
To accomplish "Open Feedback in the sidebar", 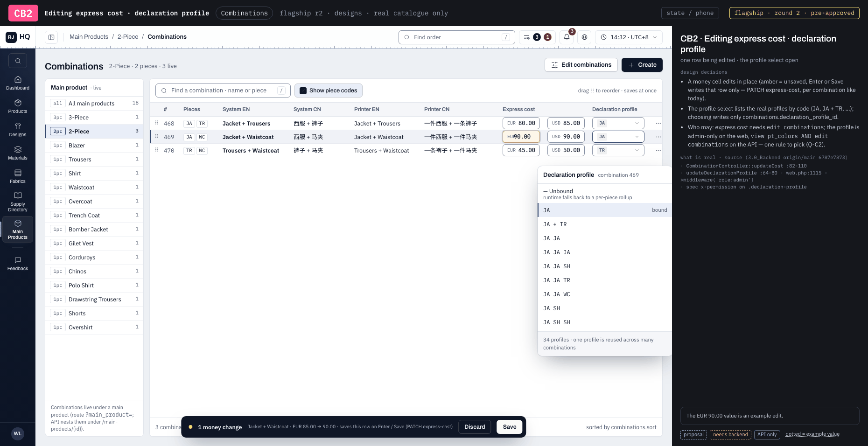I will pyautogui.click(x=18, y=264).
